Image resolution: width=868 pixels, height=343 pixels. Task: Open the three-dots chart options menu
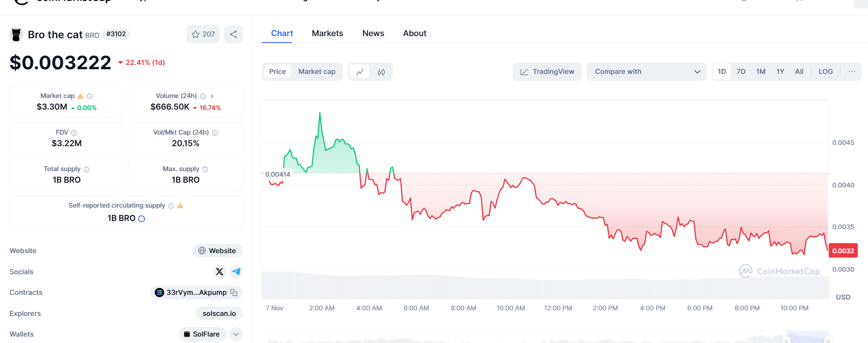(852, 71)
